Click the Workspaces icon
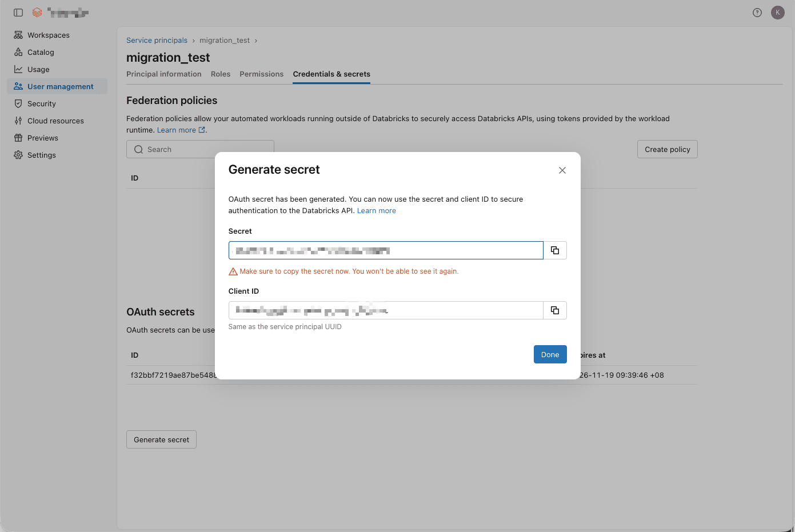Screen dimensions: 795x532 click(18, 35)
